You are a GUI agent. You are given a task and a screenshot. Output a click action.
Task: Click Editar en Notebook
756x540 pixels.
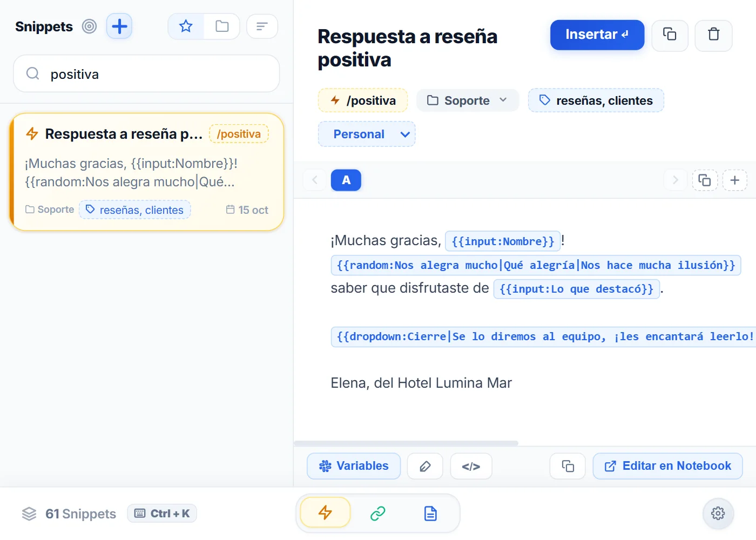click(x=667, y=466)
